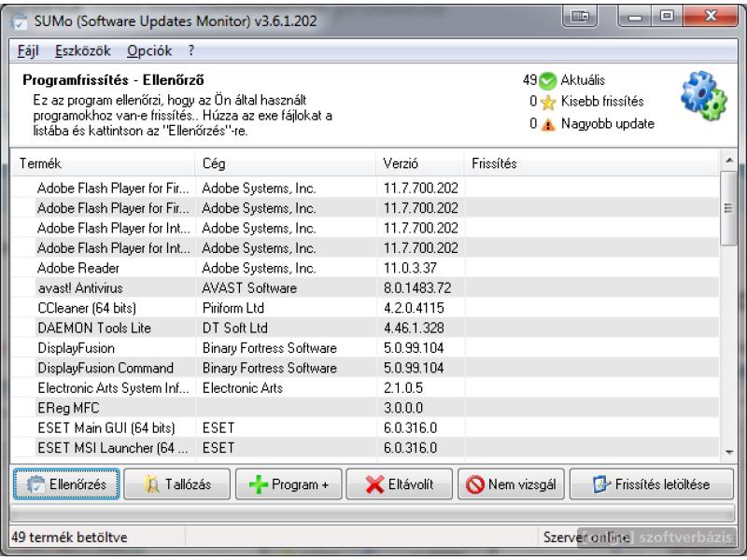Click the list scrollbar down arrow

coord(729,452)
